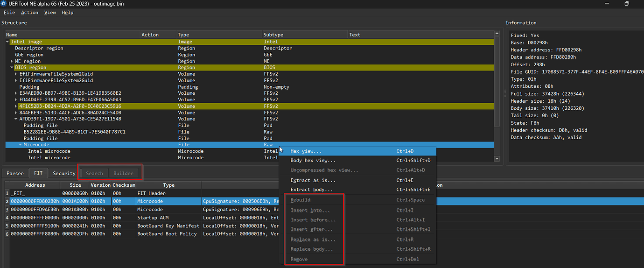This screenshot has width=644, height=268.
Task: Expand first EfiFirmwareFileSystem2Guid volume
Action: click(x=16, y=74)
